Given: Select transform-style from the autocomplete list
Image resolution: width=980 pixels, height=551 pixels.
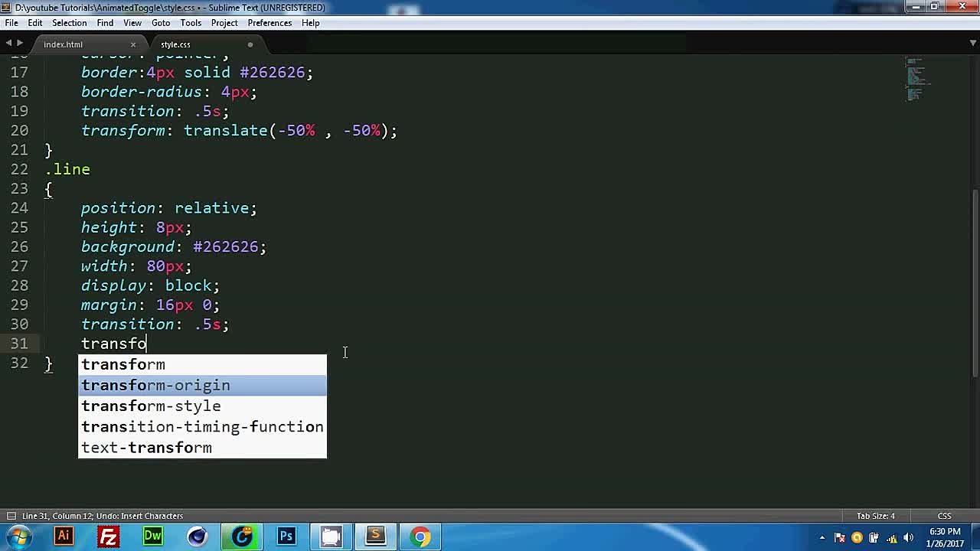Looking at the screenshot, I should tap(151, 406).
